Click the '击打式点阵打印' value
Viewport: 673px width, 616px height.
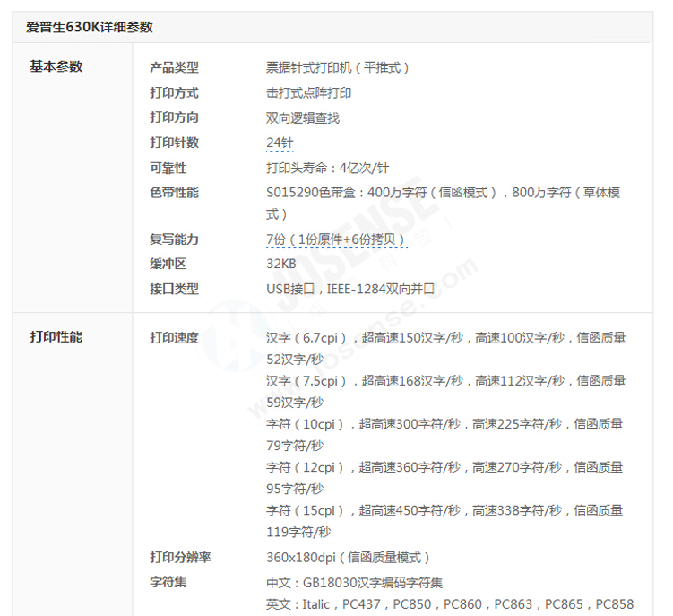tap(308, 92)
